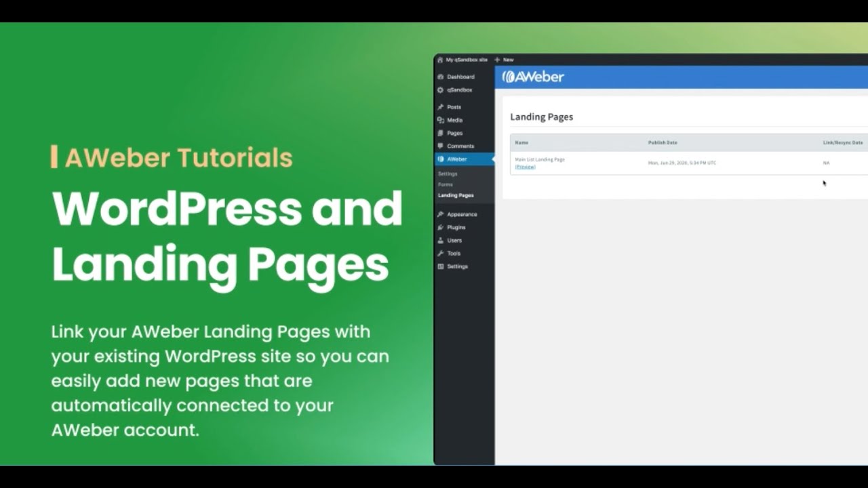
Task: Open Settings under the AWeber submenu
Action: [x=448, y=174]
